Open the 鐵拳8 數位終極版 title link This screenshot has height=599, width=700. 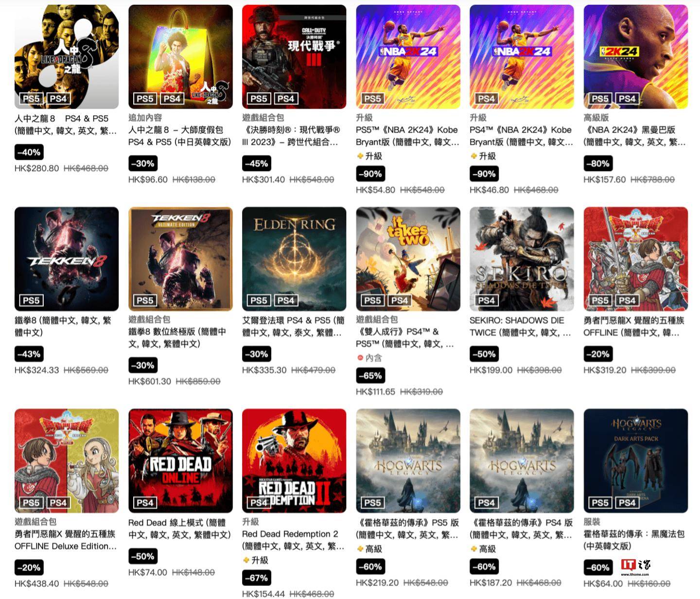click(x=177, y=338)
